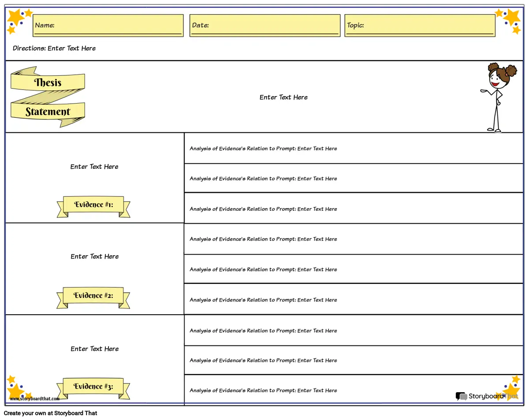Click the text area above Evidence #2
The height and width of the screenshot is (420, 529).
(94, 256)
